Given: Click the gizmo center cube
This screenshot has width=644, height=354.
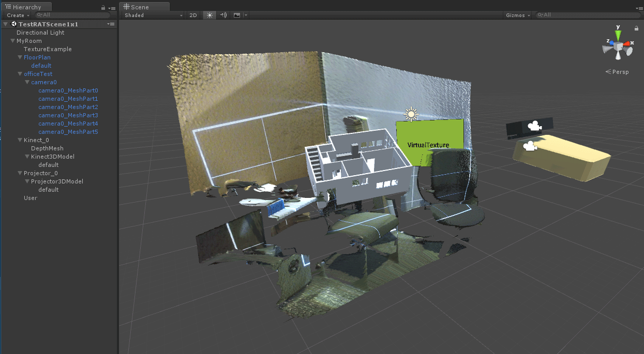Looking at the screenshot, I should [618, 47].
